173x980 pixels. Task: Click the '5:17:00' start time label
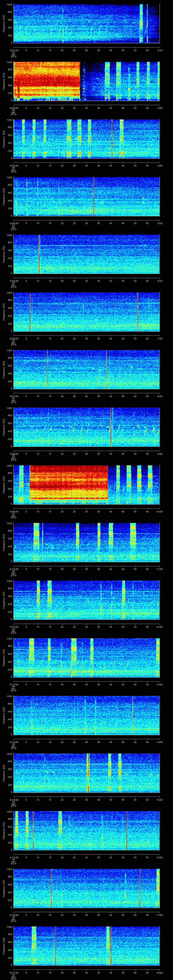[x=14, y=972]
